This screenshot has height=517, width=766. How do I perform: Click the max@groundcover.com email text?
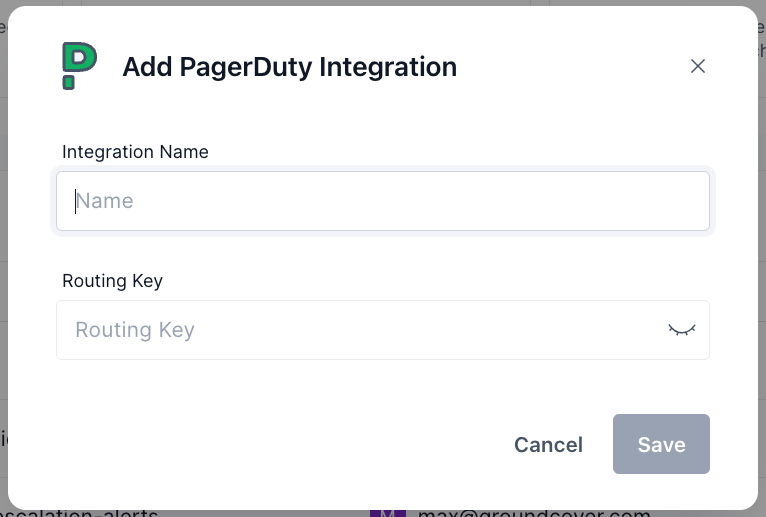[534, 513]
